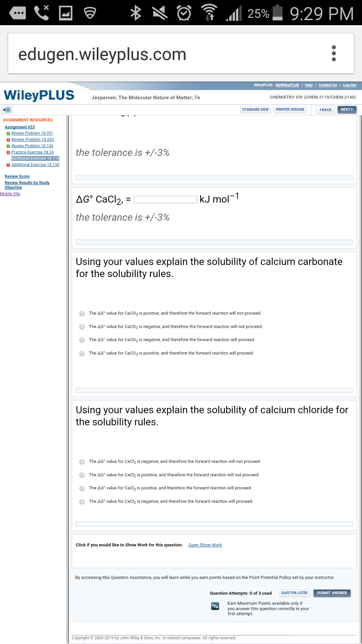362x644 pixels.
Task: Enter a value in the ΔG° CaCl2 field
Action: [x=165, y=199]
